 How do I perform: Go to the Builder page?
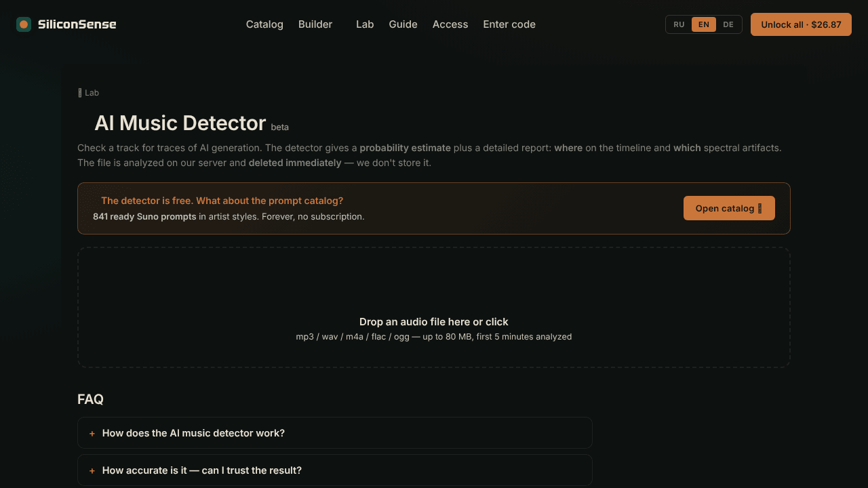pyautogui.click(x=315, y=24)
